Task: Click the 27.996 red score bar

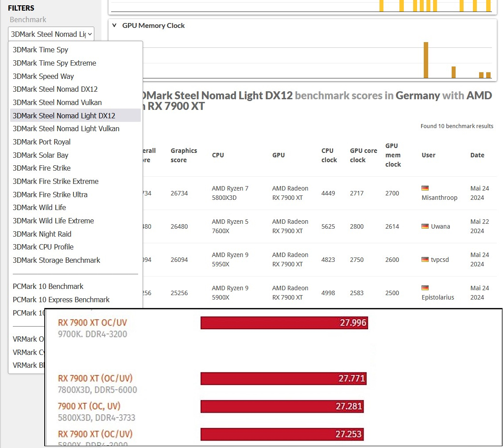Action: [284, 323]
